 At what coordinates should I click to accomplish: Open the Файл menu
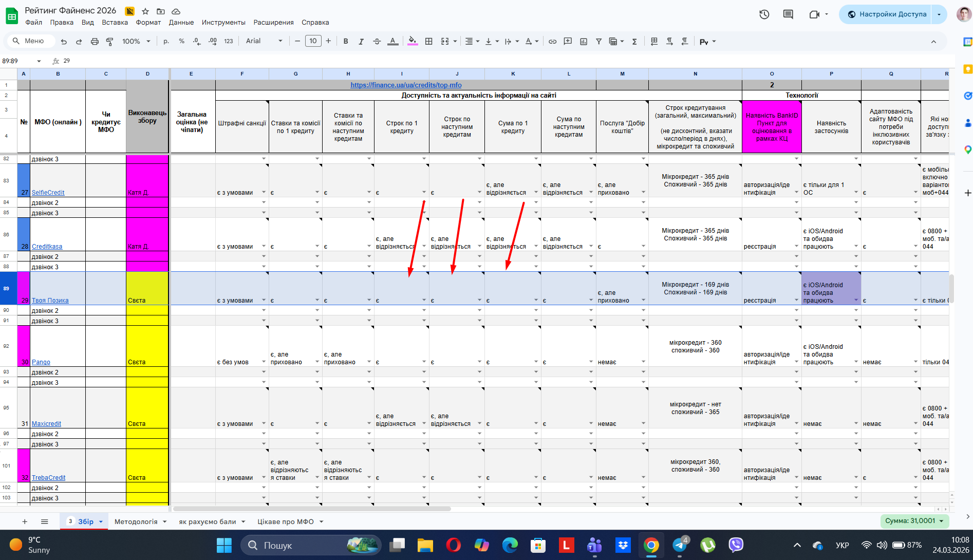pyautogui.click(x=34, y=23)
